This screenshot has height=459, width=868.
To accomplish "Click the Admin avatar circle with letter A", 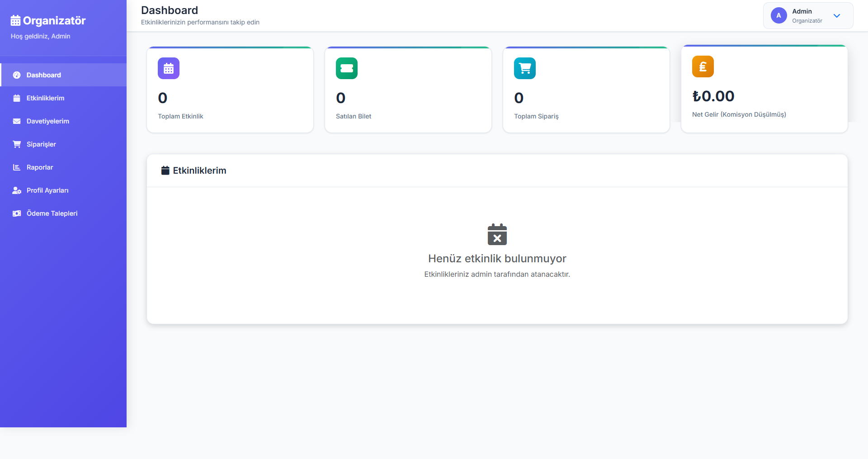I will [x=778, y=15].
